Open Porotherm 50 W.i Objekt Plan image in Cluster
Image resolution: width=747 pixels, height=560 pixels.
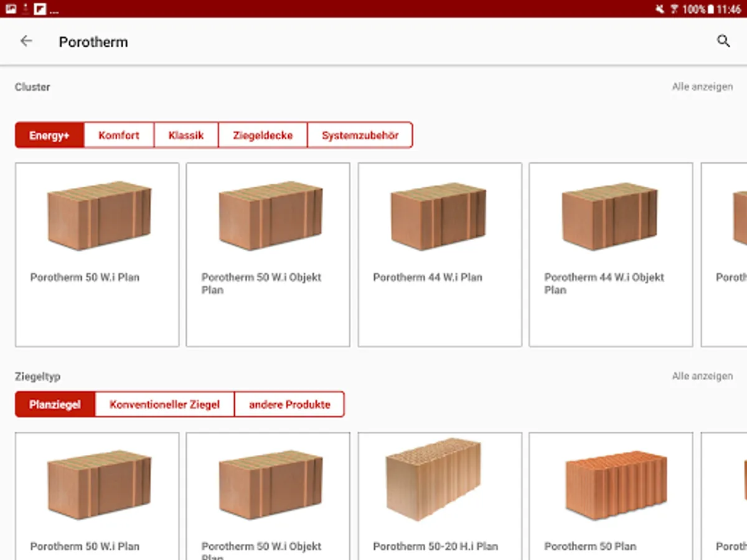[271, 216]
